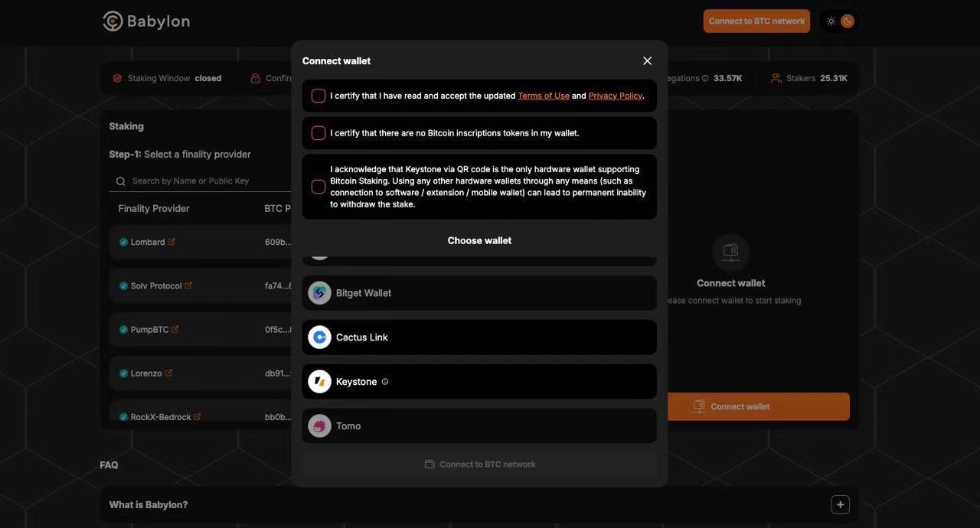Toggle the light/dark theme switch
980x528 pixels.
(839, 21)
